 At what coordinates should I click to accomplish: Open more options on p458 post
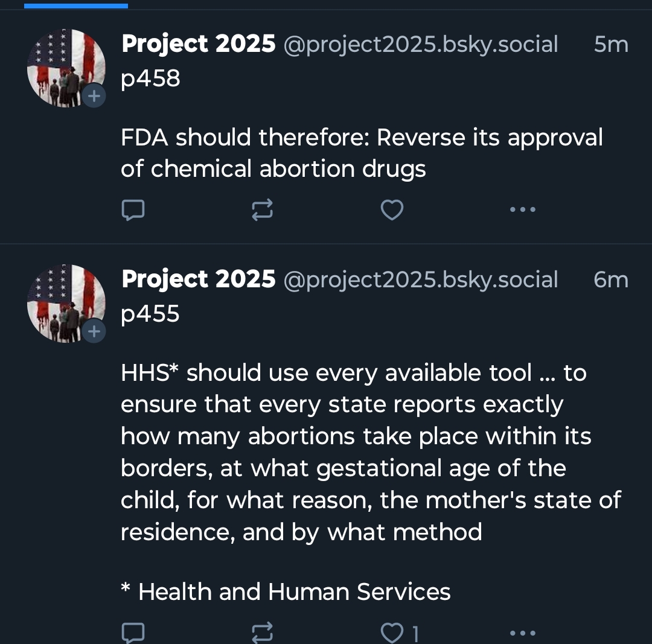(x=522, y=210)
